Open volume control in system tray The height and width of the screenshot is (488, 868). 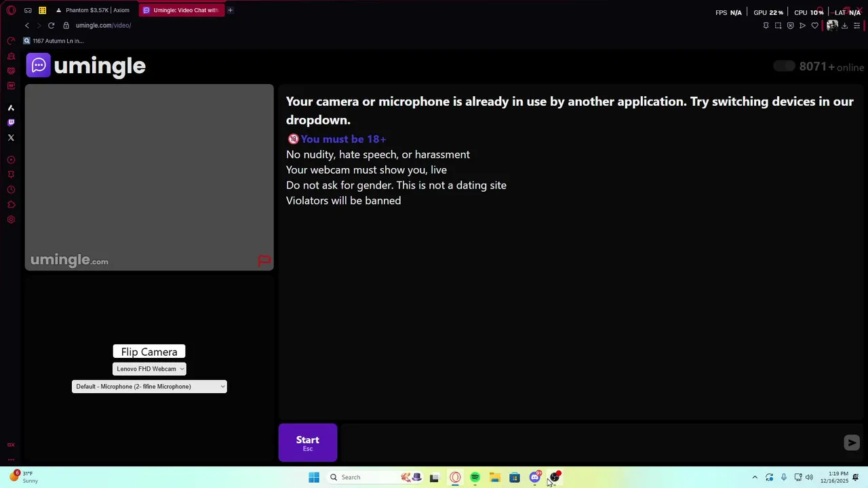(x=809, y=477)
